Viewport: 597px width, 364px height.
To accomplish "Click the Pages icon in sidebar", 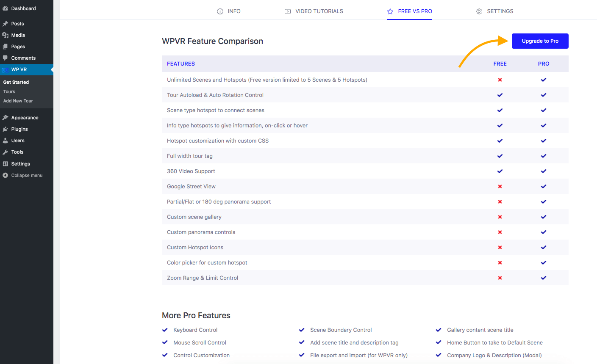I will (6, 47).
